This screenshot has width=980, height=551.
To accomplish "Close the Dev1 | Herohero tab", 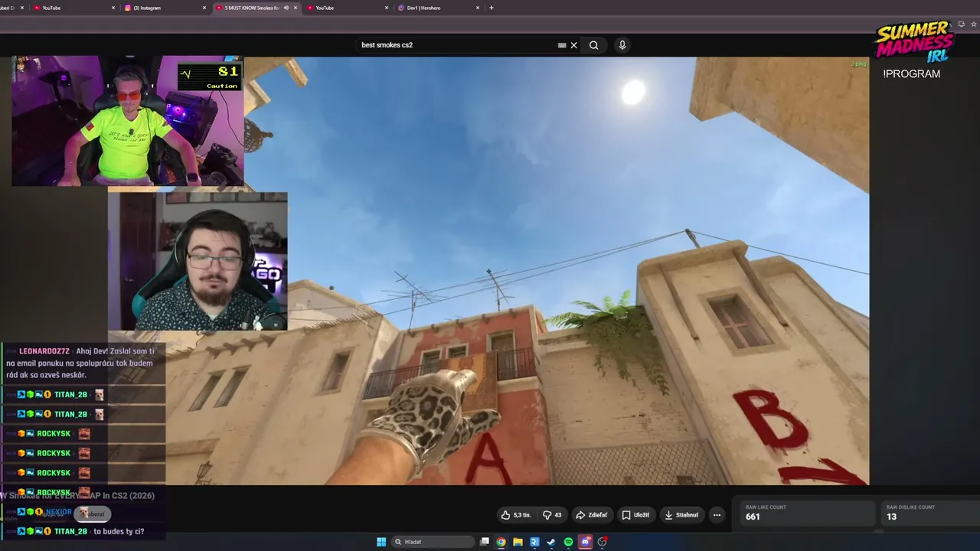I will pyautogui.click(x=478, y=8).
